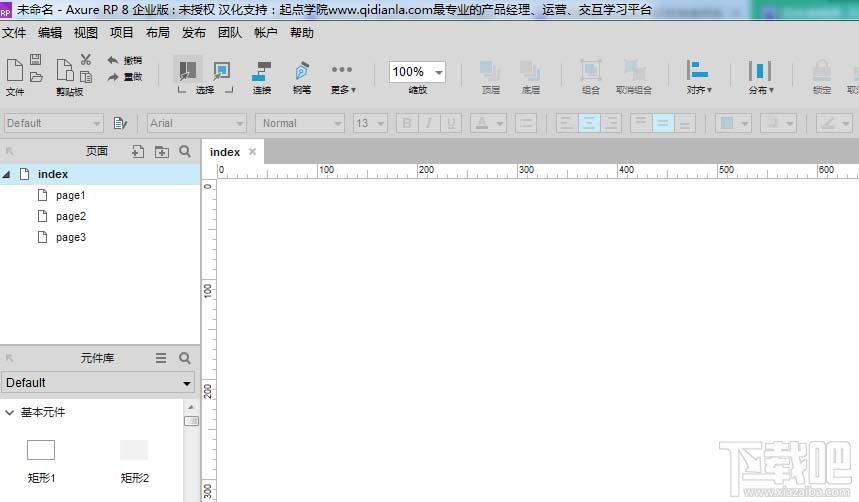Open the fill color picker
Viewport: 859px width, 502px height.
[x=733, y=123]
